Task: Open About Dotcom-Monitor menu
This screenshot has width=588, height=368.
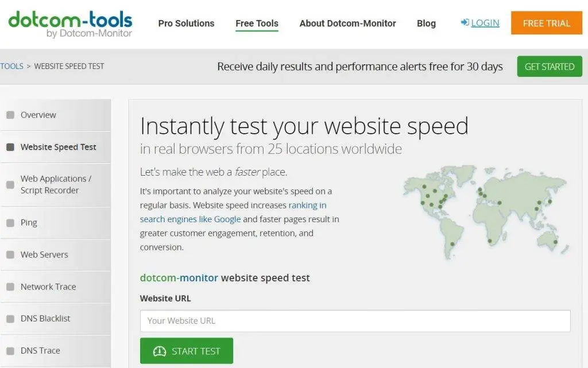Action: tap(347, 23)
